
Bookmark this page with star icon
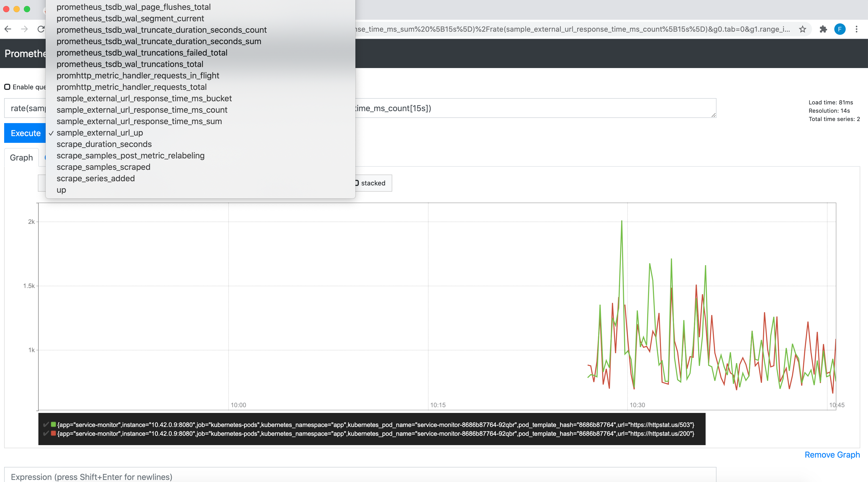point(802,29)
